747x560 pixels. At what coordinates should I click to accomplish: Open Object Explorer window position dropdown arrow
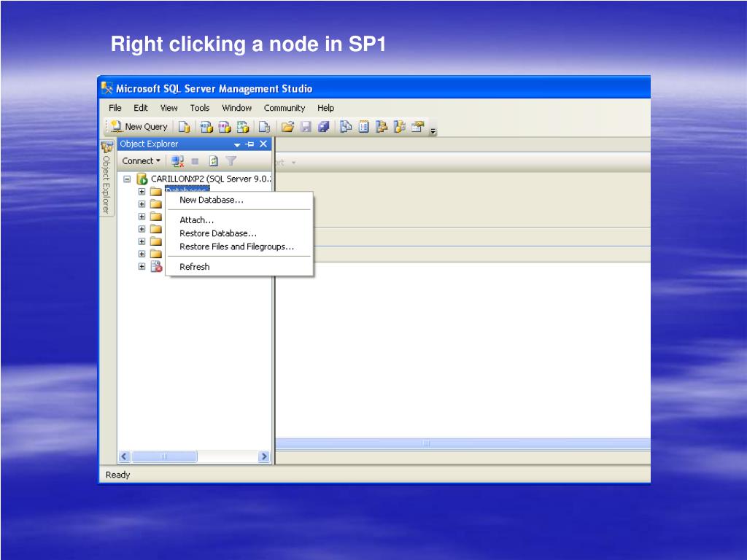point(237,144)
